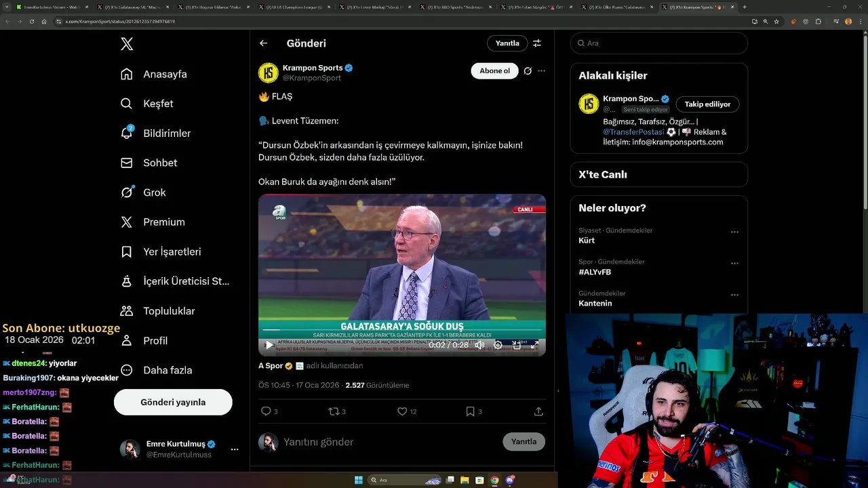Open the post's three-dot more menu
Screen dimensions: 868x488
(x=541, y=70)
